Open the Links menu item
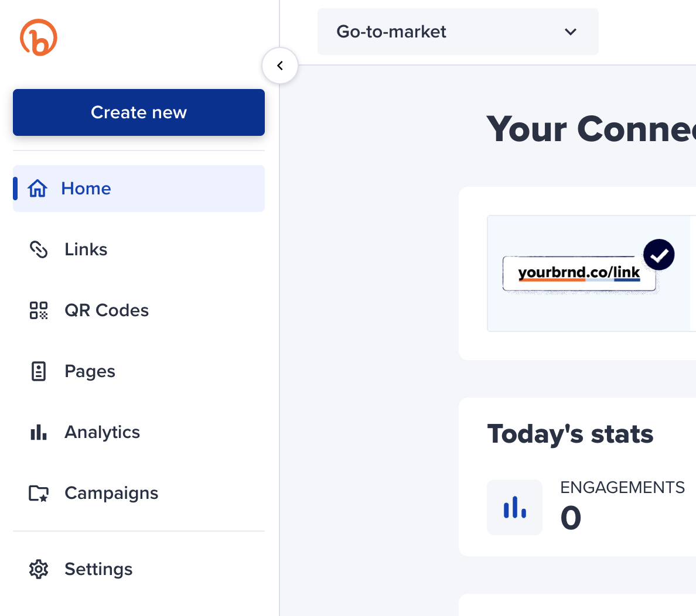Viewport: 696px width, 616px height. [138, 249]
